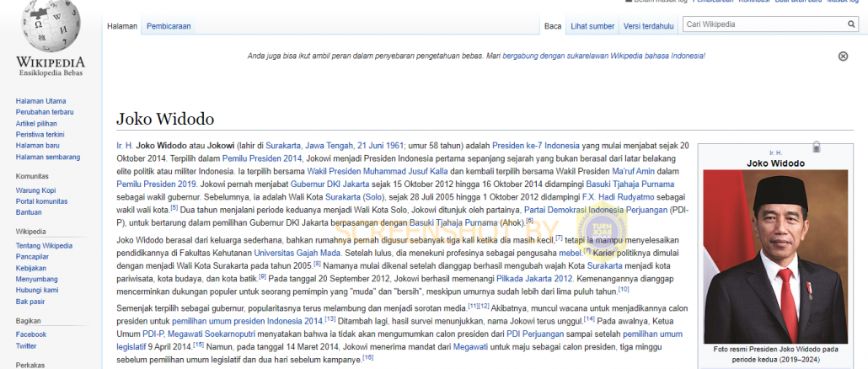Click the padlock icon above the infobox
This screenshot has height=369, width=868.
816,147
